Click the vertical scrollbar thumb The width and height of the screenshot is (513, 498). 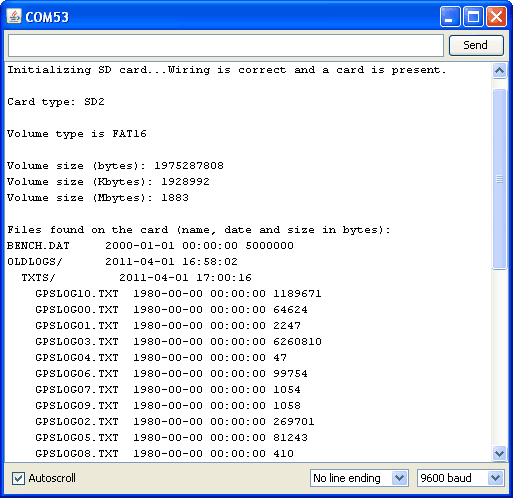click(x=499, y=179)
